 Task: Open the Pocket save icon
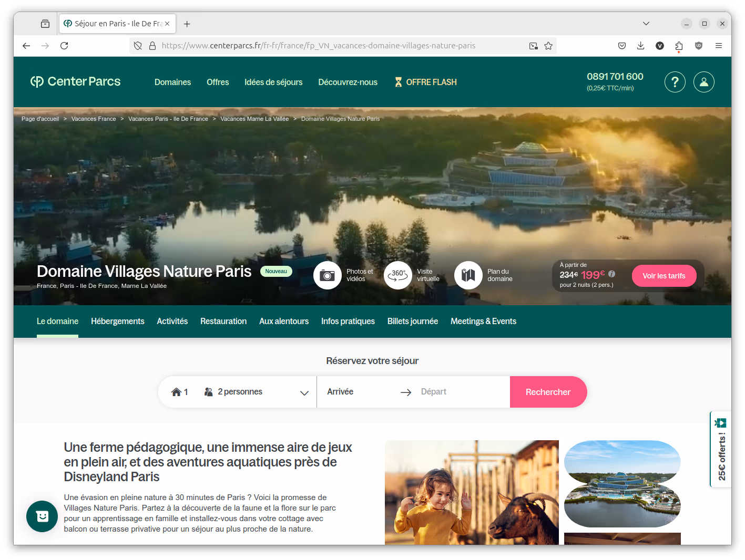(622, 46)
